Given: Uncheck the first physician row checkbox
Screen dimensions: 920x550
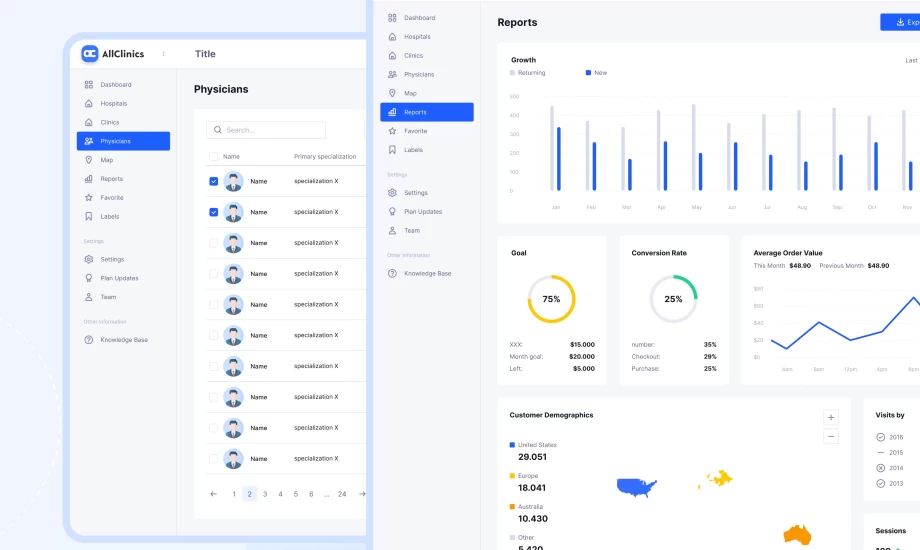Looking at the screenshot, I should pyautogui.click(x=214, y=181).
